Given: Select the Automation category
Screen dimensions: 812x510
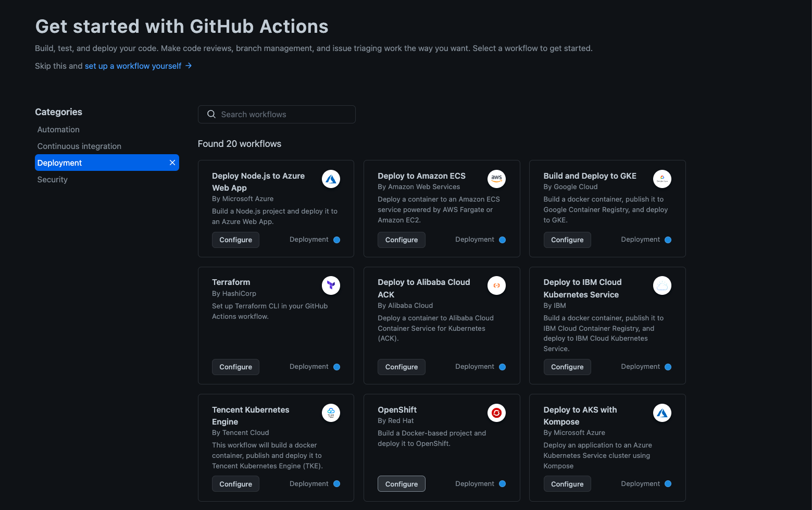Looking at the screenshot, I should [58, 130].
